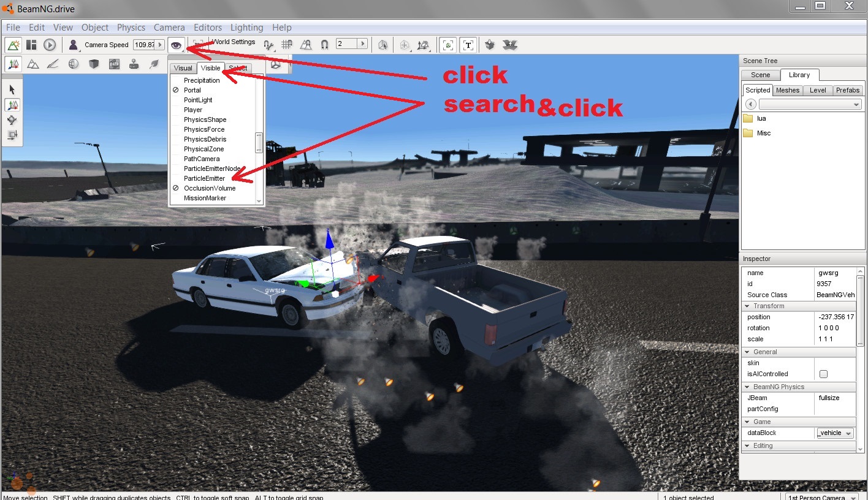Toggle the object text labels button
Image resolution: width=868 pixels, height=500 pixels.
[468, 45]
